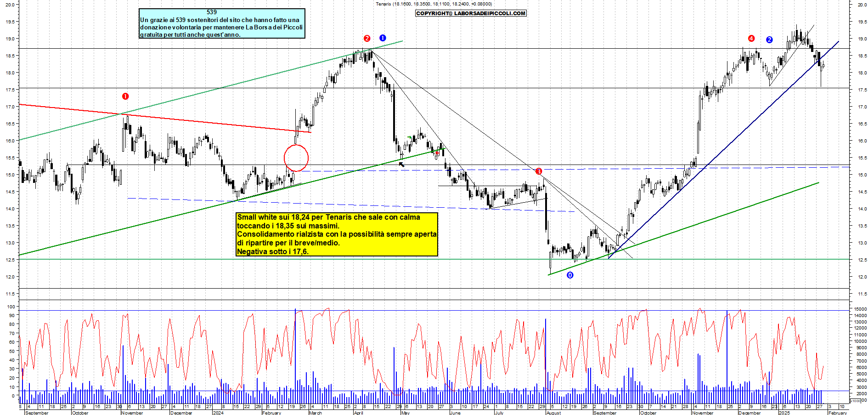Click the COPYRIGHT@ LABORSADEIPICCOLI.COM label
The image size is (868, 415).
[x=471, y=13]
